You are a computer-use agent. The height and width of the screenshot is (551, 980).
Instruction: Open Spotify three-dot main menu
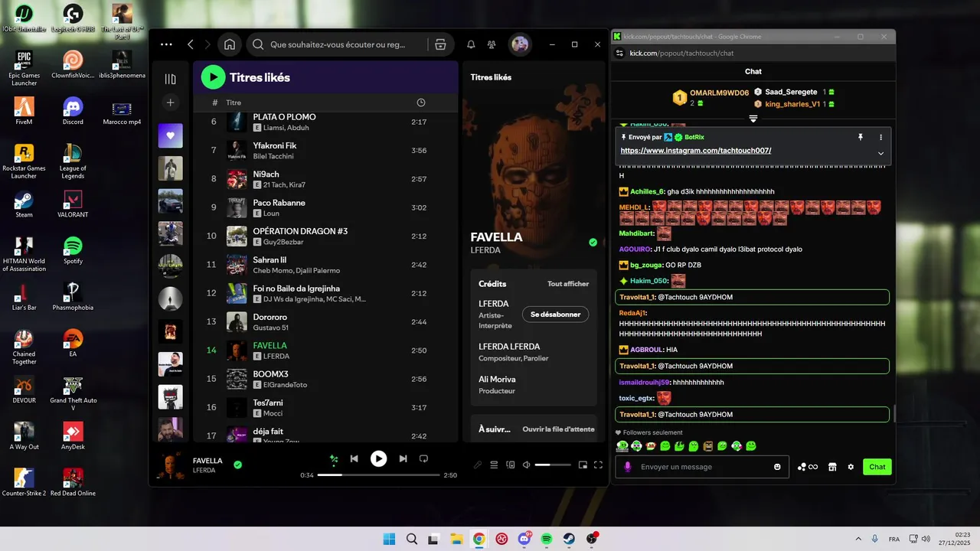[x=166, y=44]
